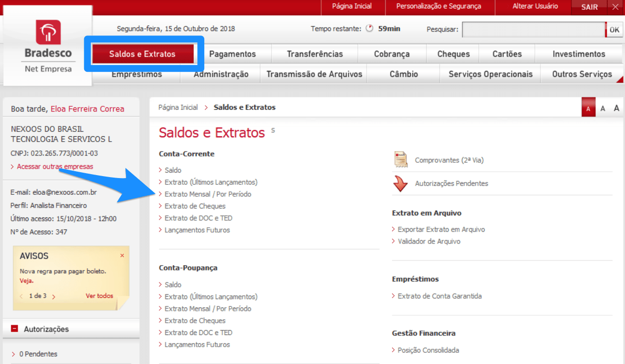Open Personalização e Segurança
625x364 pixels.
pyautogui.click(x=439, y=6)
